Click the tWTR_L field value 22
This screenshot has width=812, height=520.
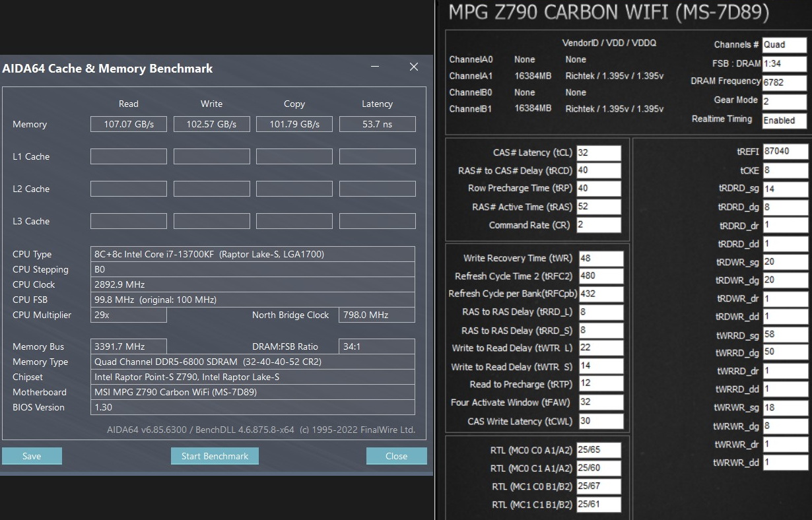tap(601, 348)
